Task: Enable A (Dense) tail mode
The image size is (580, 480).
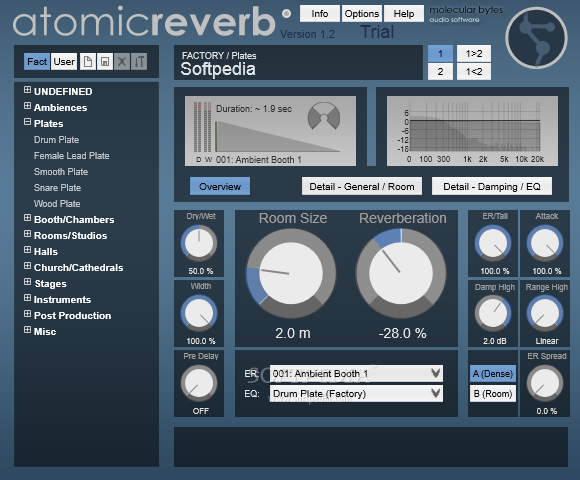Action: (493, 374)
